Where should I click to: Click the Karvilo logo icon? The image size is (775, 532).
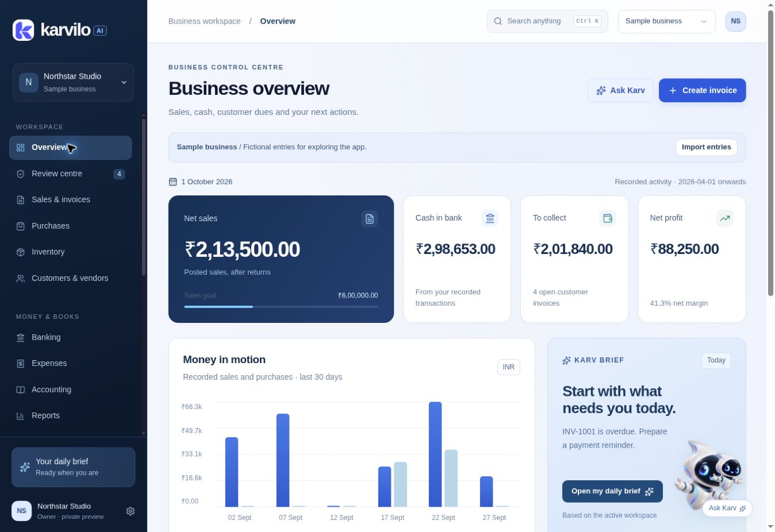pos(24,30)
